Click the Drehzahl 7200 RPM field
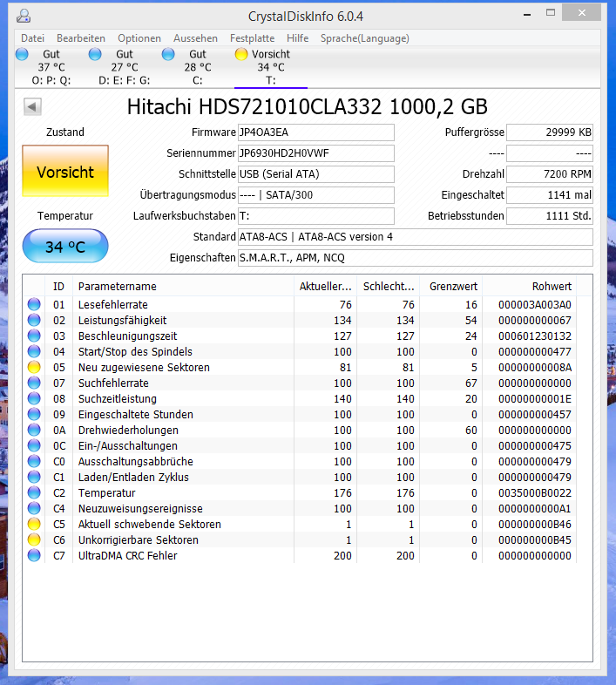This screenshot has height=685, width=616. click(550, 174)
